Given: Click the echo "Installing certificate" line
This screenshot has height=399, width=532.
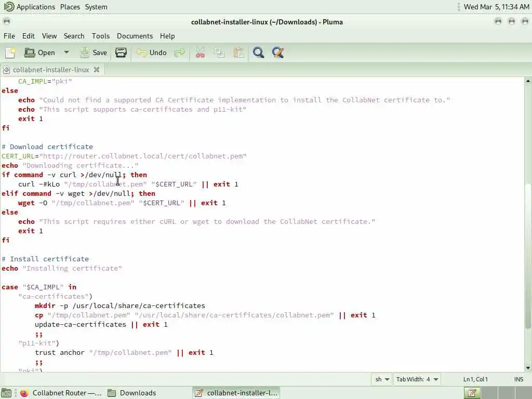Looking at the screenshot, I should click(62, 269).
